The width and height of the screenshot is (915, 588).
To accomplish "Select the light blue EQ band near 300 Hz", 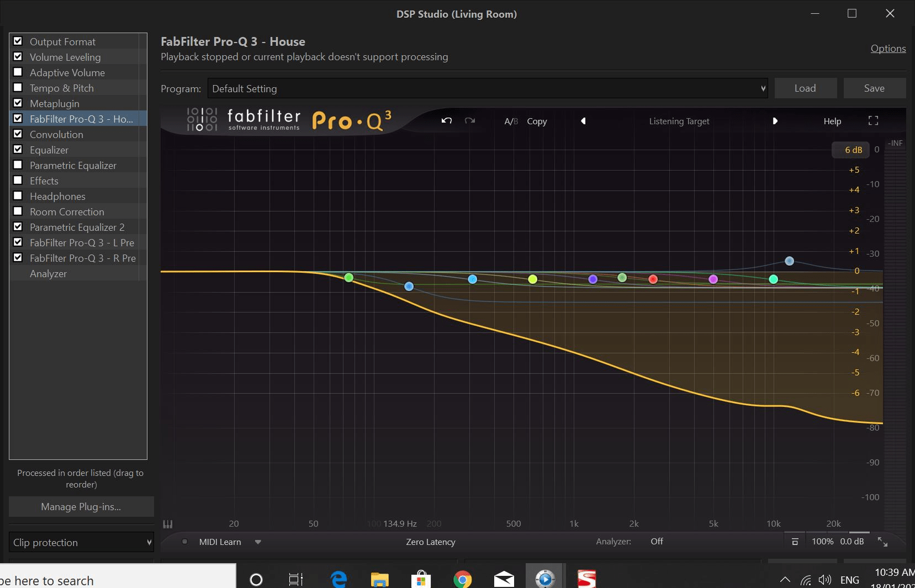I will 472,279.
